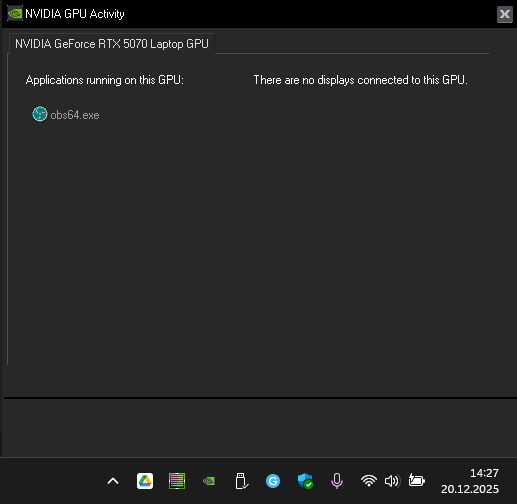This screenshot has width=517, height=504.
Task: Open the Safely Remove Hardware USB icon
Action: tap(241, 481)
